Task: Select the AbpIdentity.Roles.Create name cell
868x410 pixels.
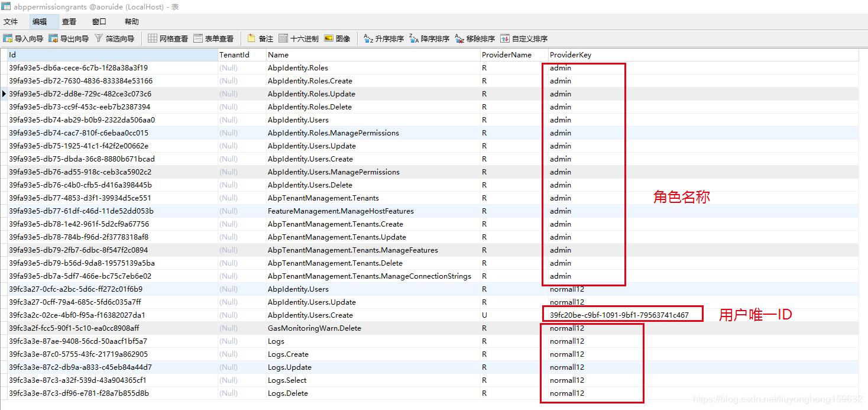Action: pos(373,80)
